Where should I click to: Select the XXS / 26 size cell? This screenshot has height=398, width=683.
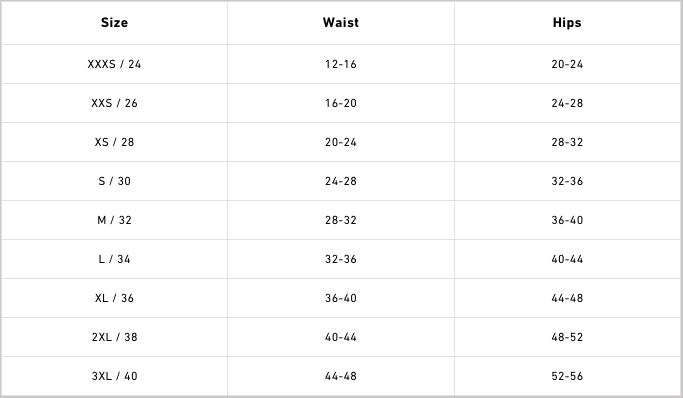coord(114,103)
